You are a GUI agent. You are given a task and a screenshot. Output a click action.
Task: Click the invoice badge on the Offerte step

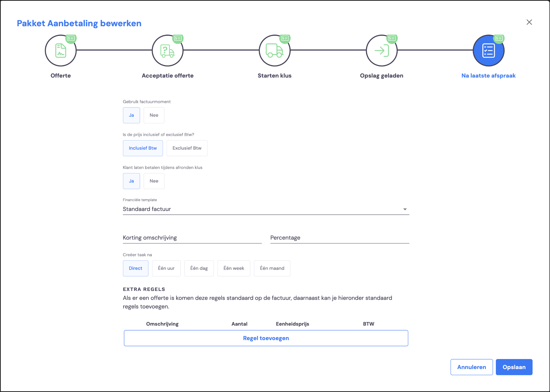[71, 38]
